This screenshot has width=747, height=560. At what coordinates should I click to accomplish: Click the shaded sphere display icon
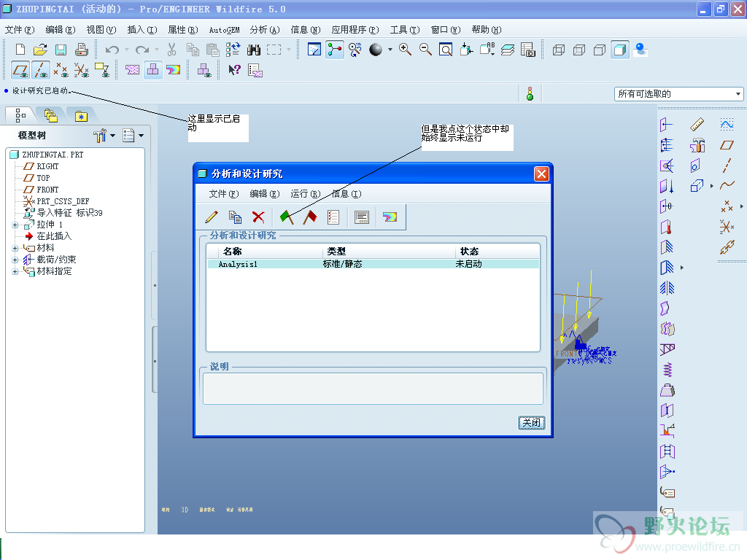(x=376, y=50)
